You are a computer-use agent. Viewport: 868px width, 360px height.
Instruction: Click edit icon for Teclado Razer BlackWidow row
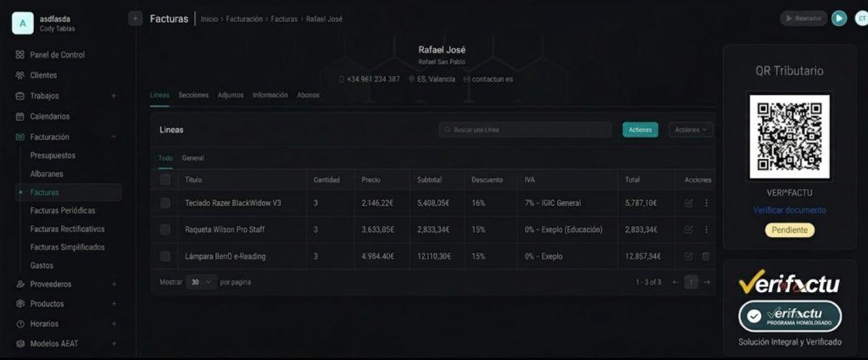688,203
